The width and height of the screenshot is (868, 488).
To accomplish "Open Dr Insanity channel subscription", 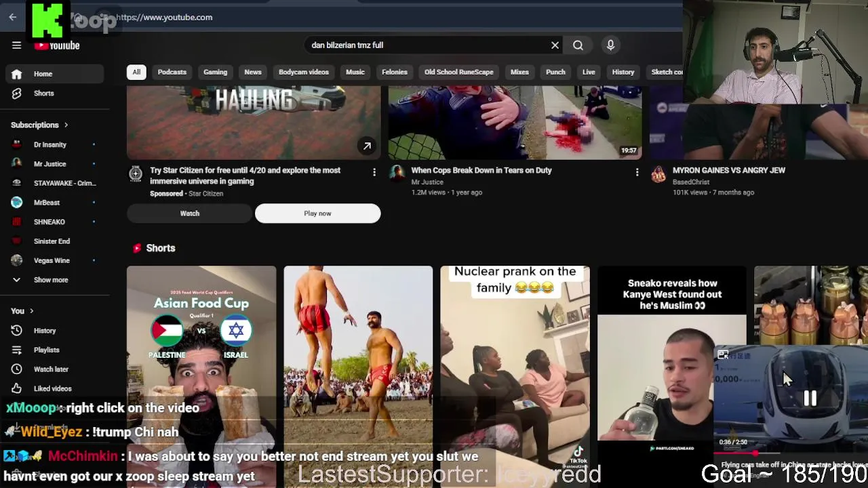I will point(54,144).
